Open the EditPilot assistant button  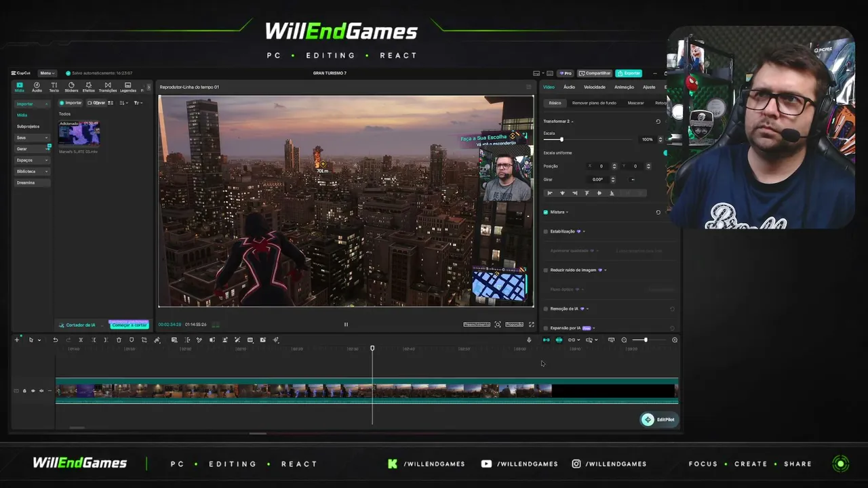tap(659, 420)
